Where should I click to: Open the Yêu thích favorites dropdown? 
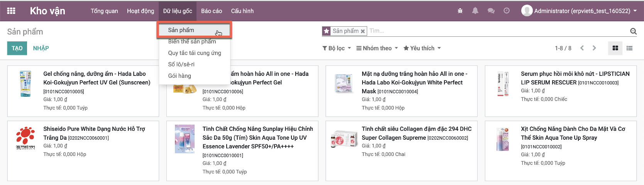point(422,48)
